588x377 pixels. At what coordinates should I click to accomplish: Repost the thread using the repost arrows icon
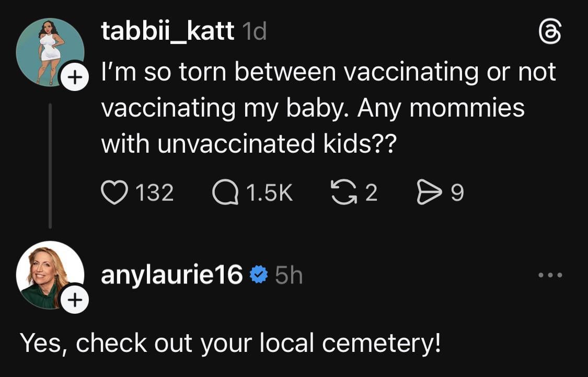coord(343,193)
